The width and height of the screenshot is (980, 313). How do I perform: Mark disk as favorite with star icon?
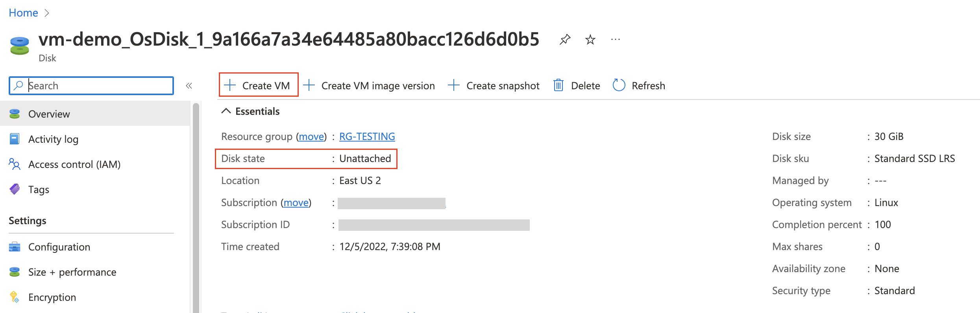tap(590, 39)
